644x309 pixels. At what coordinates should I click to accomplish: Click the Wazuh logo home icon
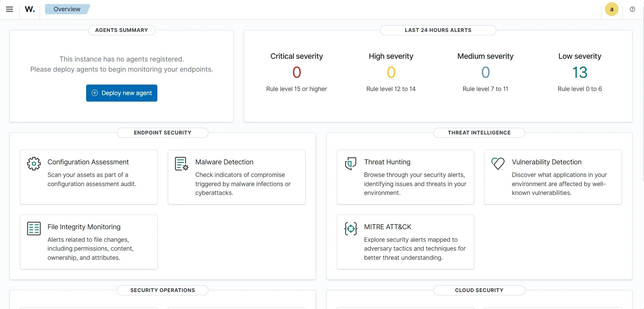(30, 9)
